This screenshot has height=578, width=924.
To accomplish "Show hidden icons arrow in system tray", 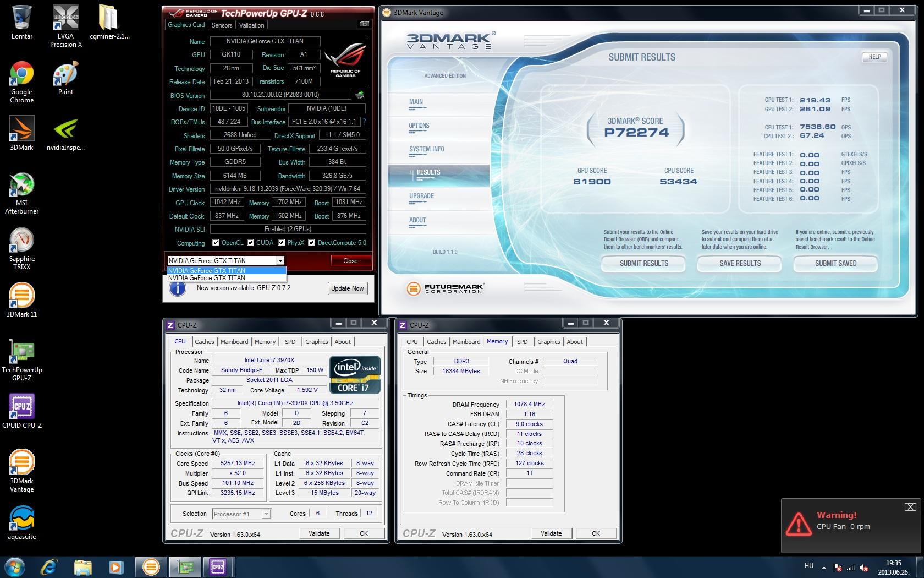I will 824,567.
